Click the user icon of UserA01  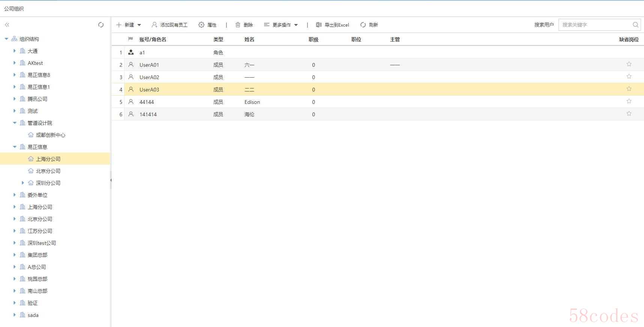pos(131,64)
